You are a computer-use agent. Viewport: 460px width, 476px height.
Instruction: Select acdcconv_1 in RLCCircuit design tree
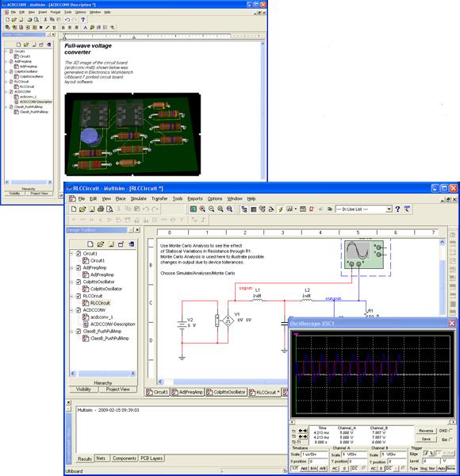pos(102,317)
